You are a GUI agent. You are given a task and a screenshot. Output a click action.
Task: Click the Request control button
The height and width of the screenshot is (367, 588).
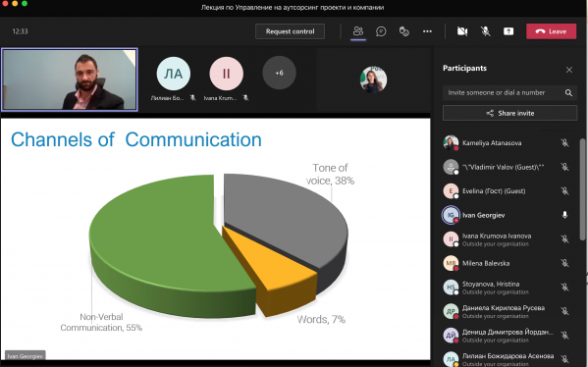(290, 31)
